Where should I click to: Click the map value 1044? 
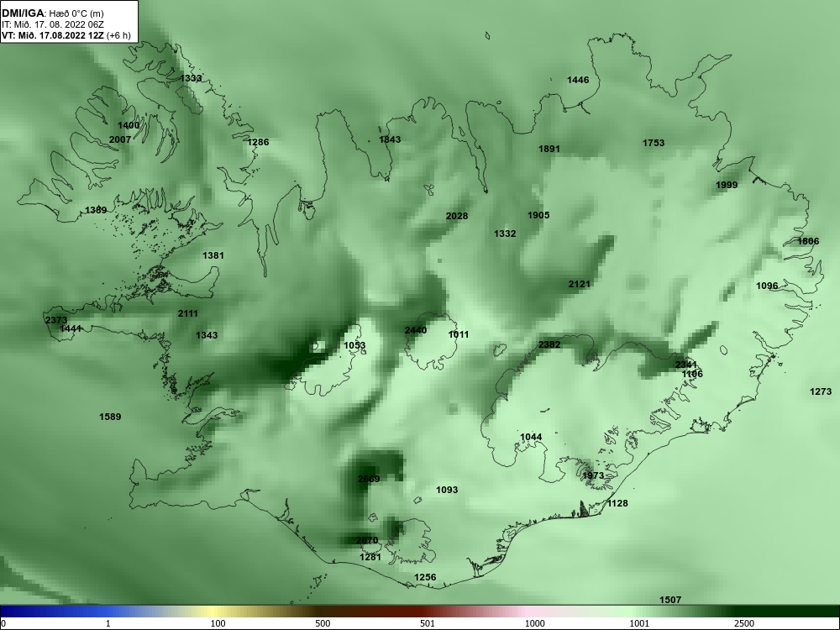531,437
